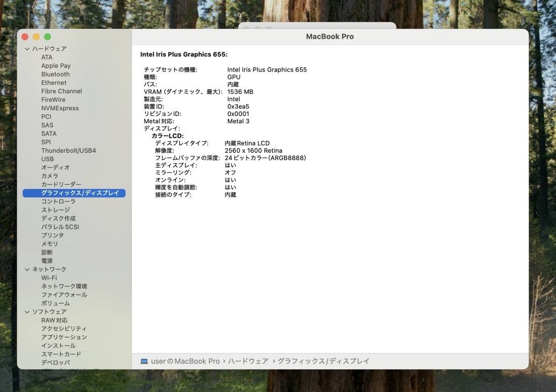Open the アプリケーション list item
The width and height of the screenshot is (556, 392).
[x=64, y=337]
